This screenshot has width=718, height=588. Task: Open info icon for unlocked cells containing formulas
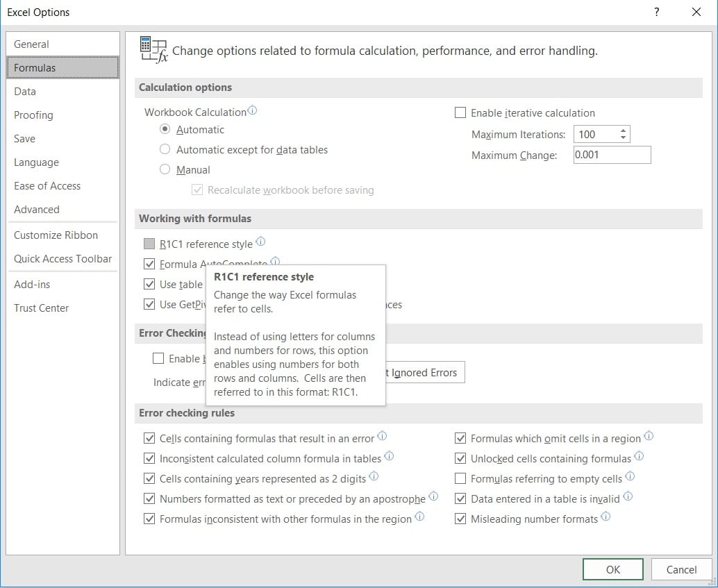pos(639,455)
